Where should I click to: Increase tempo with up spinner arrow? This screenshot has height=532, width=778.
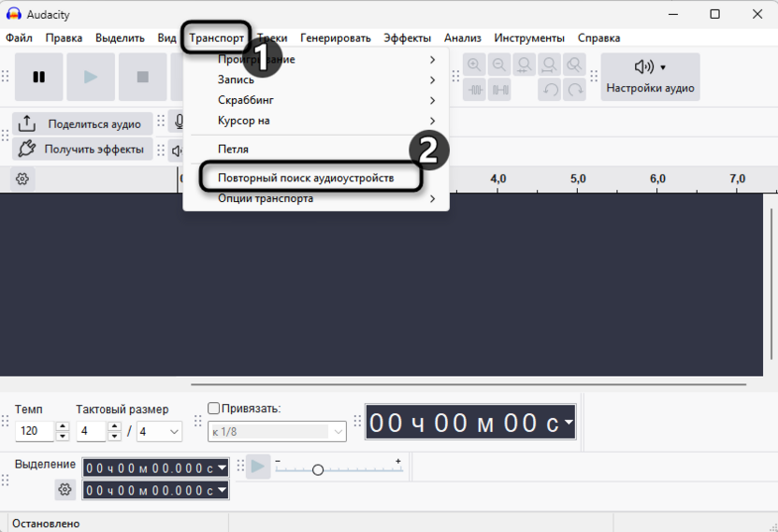coord(63,426)
